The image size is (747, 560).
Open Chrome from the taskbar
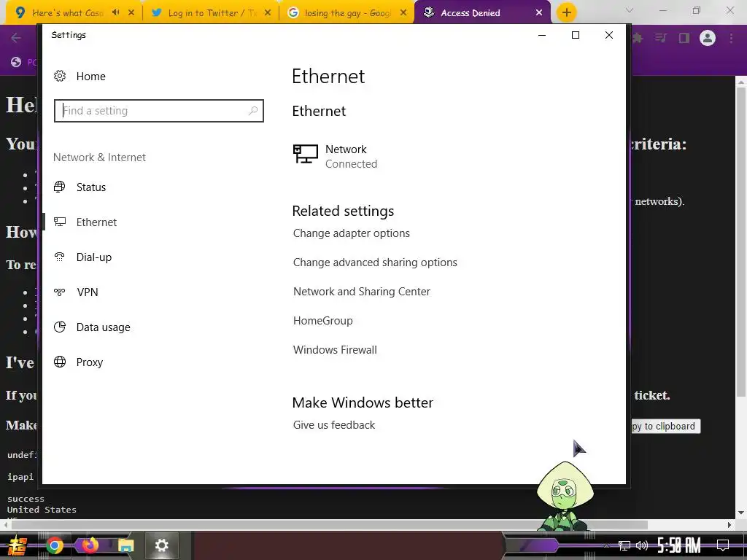pos(54,545)
